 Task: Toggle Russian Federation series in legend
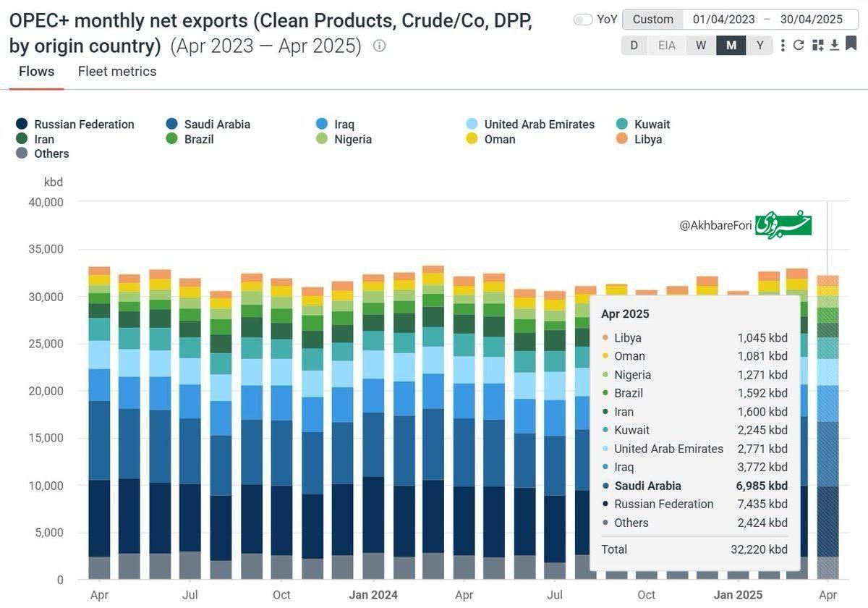click(x=75, y=124)
